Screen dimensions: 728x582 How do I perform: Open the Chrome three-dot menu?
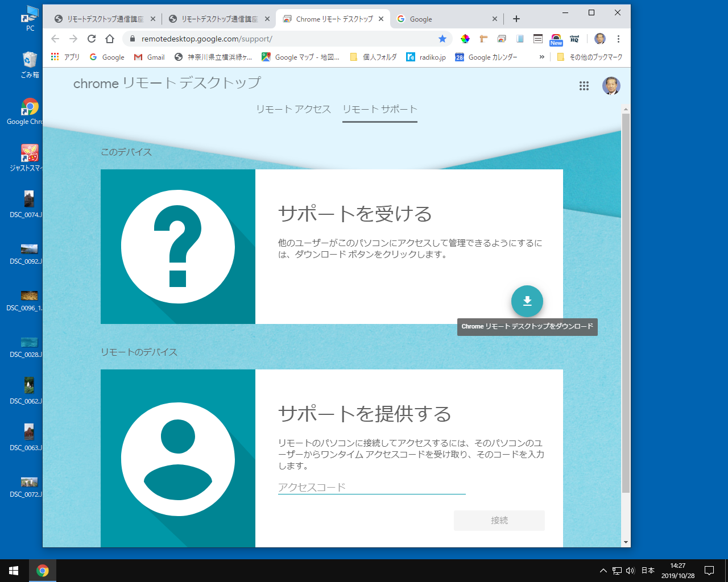coord(618,39)
